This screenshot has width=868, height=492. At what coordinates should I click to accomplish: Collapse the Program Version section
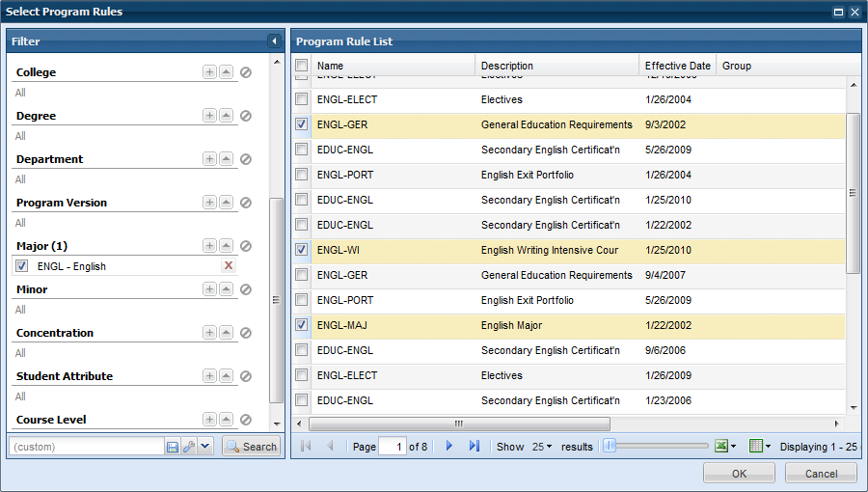[x=226, y=203]
